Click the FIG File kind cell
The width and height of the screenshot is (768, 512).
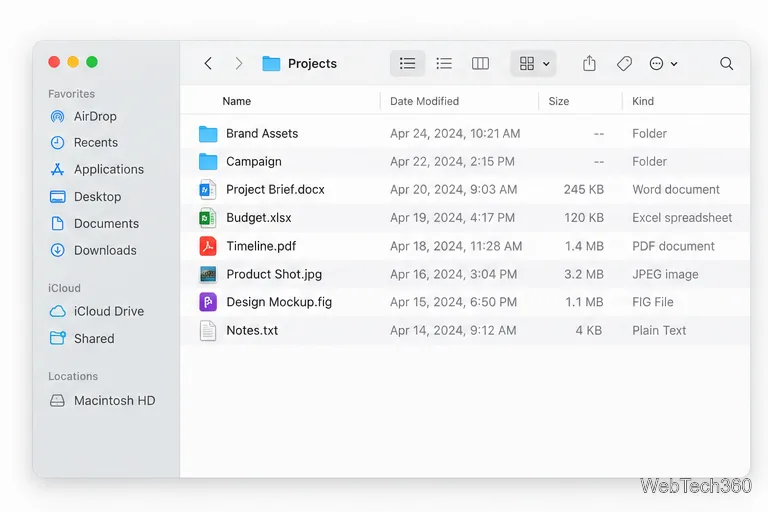click(652, 302)
